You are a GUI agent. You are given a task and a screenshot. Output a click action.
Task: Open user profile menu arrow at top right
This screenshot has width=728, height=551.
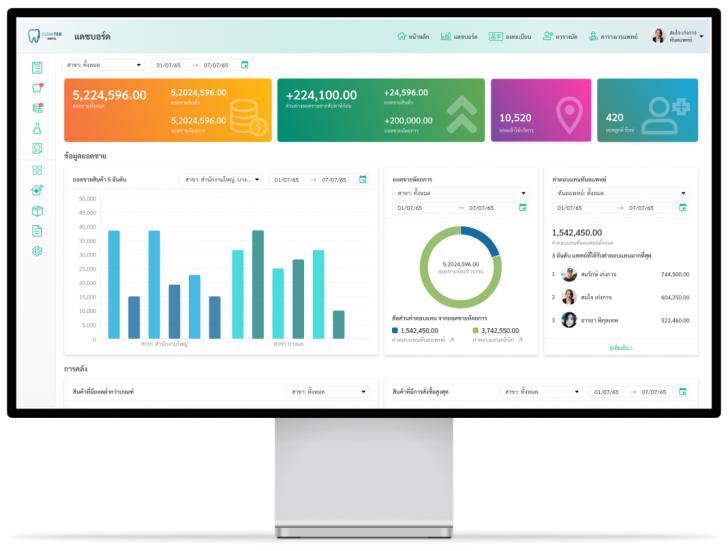(x=702, y=36)
